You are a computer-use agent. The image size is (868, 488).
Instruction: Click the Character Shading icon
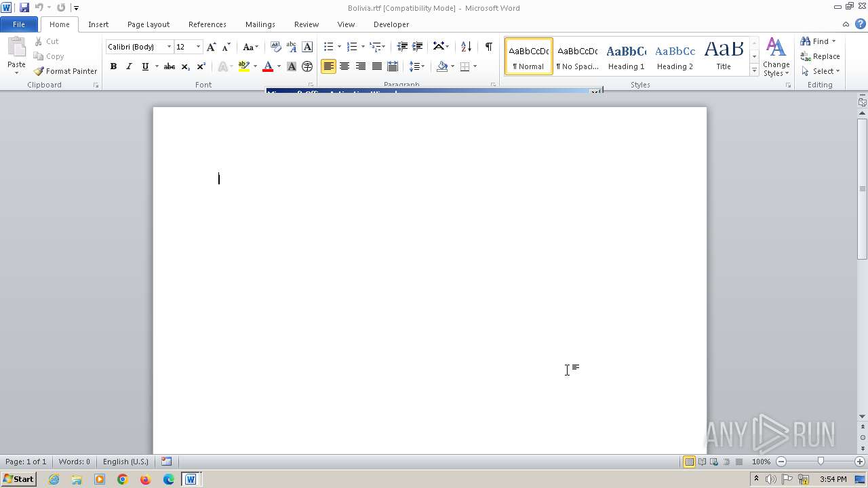pyautogui.click(x=292, y=66)
